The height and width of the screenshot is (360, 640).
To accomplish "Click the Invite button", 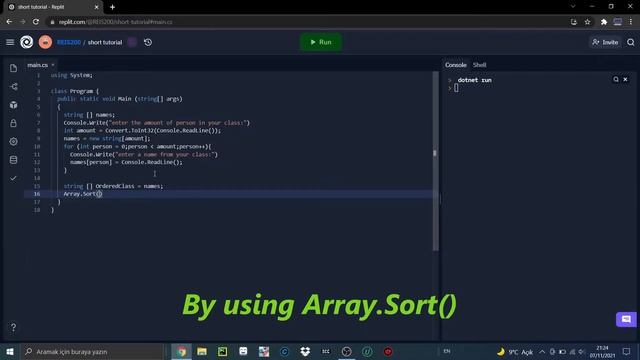I will 605,42.
